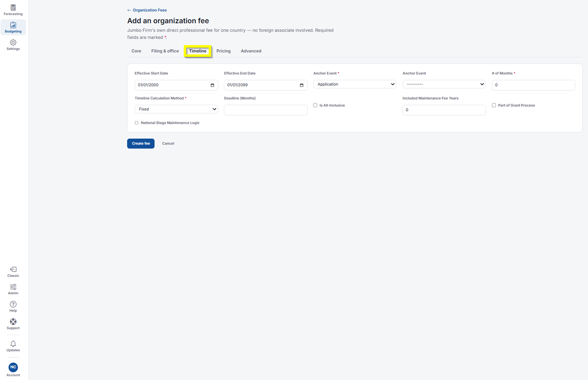The height and width of the screenshot is (380, 588).
Task: Switch to the Classic view
Action: (x=13, y=272)
